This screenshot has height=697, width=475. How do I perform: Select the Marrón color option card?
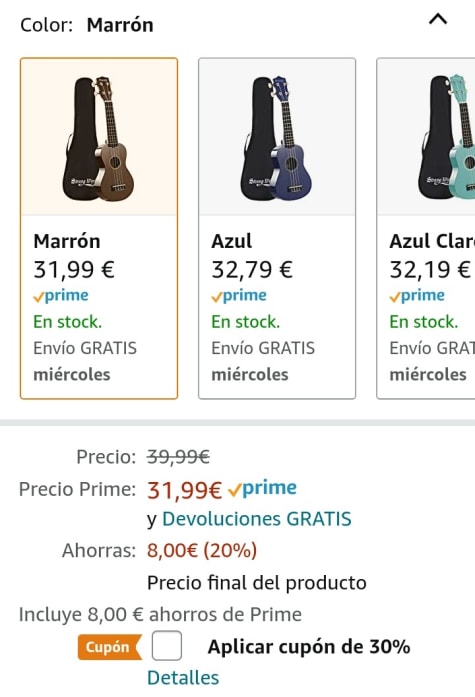[99, 228]
